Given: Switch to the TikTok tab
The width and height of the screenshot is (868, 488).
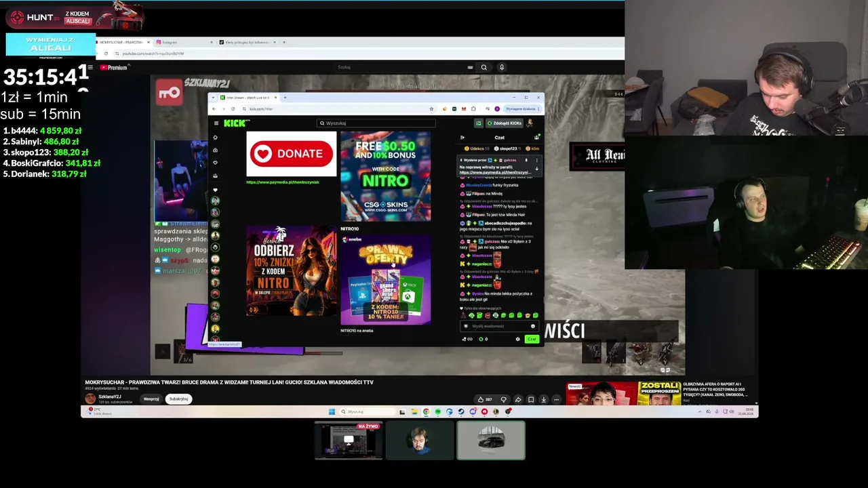Looking at the screenshot, I should click(248, 42).
